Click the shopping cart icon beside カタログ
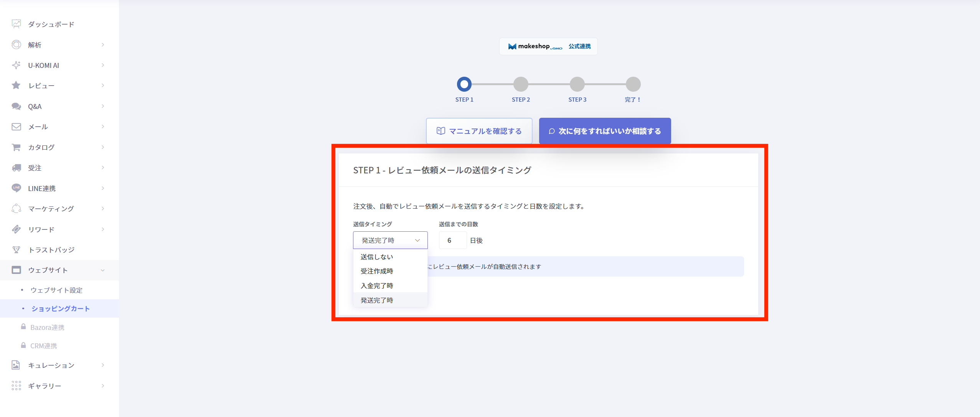Viewport: 980px width, 417px height. 16,147
